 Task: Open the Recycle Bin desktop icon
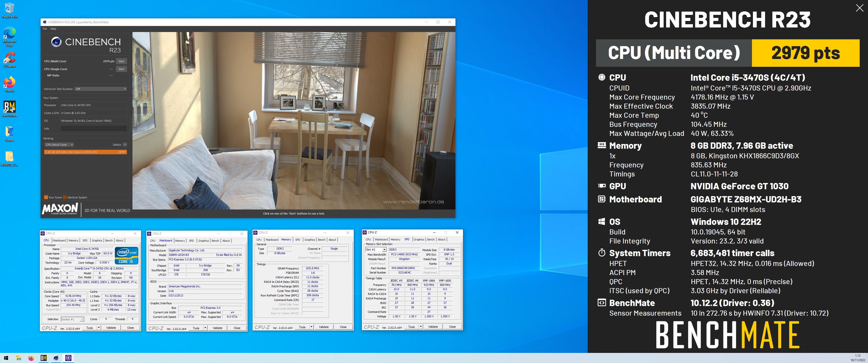tap(9, 10)
